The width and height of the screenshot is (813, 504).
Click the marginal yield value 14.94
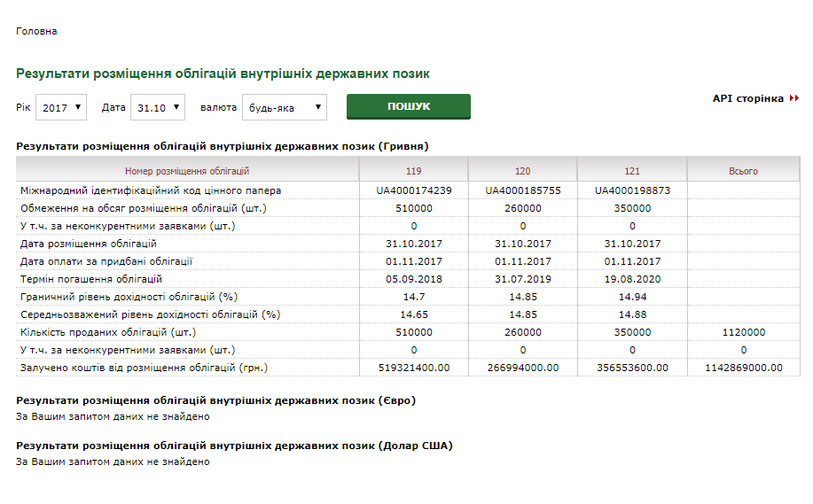pyautogui.click(x=632, y=297)
